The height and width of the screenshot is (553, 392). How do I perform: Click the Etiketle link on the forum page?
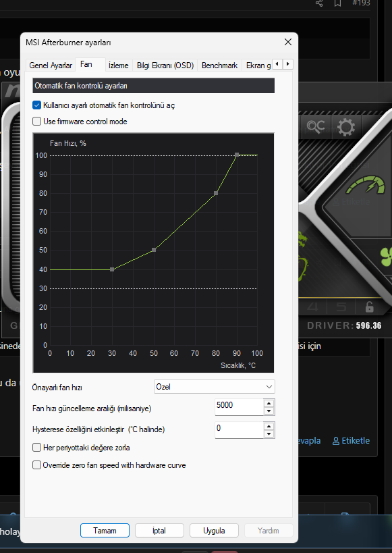[x=351, y=440]
